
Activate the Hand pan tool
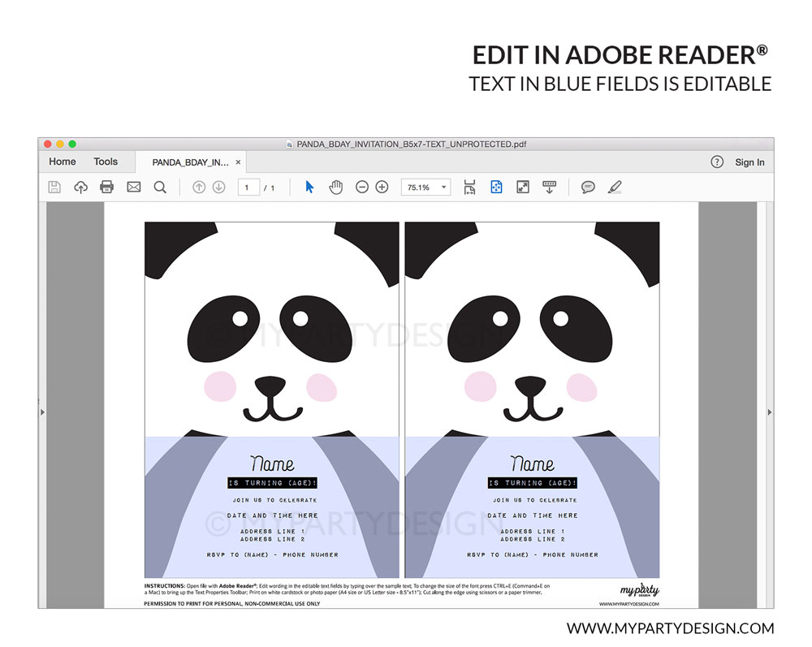coord(335,188)
